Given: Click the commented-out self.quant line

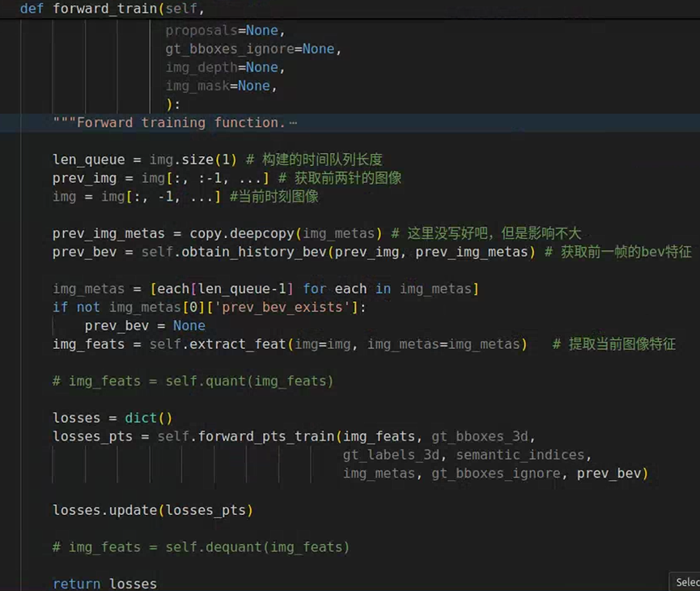Looking at the screenshot, I should [x=193, y=381].
